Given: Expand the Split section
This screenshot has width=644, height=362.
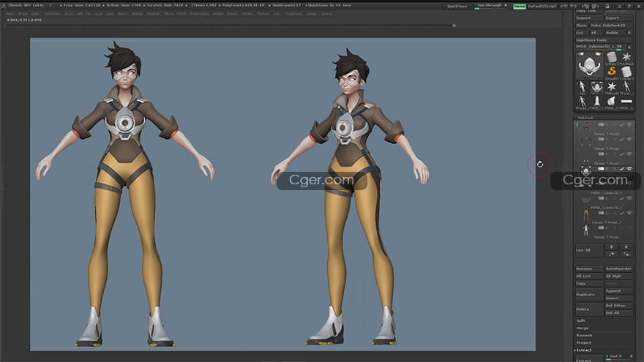Looking at the screenshot, I should tap(581, 320).
